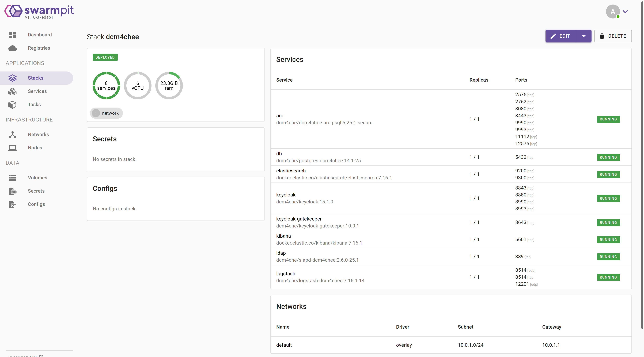This screenshot has height=357, width=644.
Task: Open the default network row
Action: (x=284, y=345)
